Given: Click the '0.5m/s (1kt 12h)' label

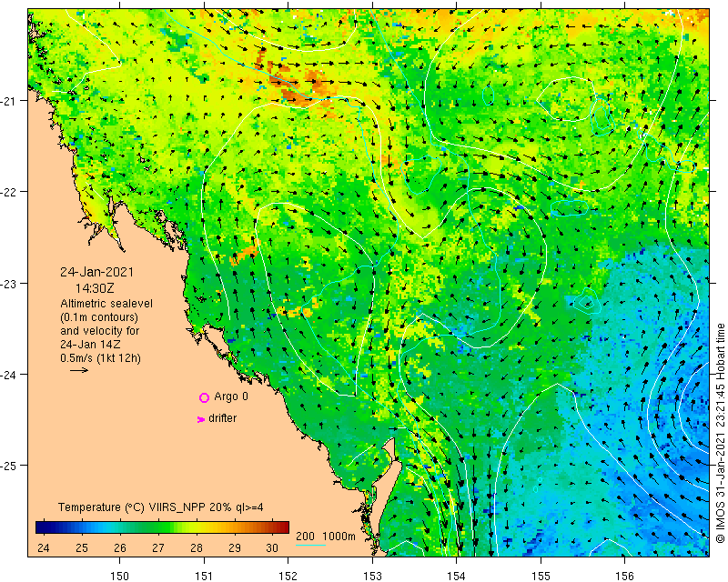Looking at the screenshot, I should coord(100,358).
